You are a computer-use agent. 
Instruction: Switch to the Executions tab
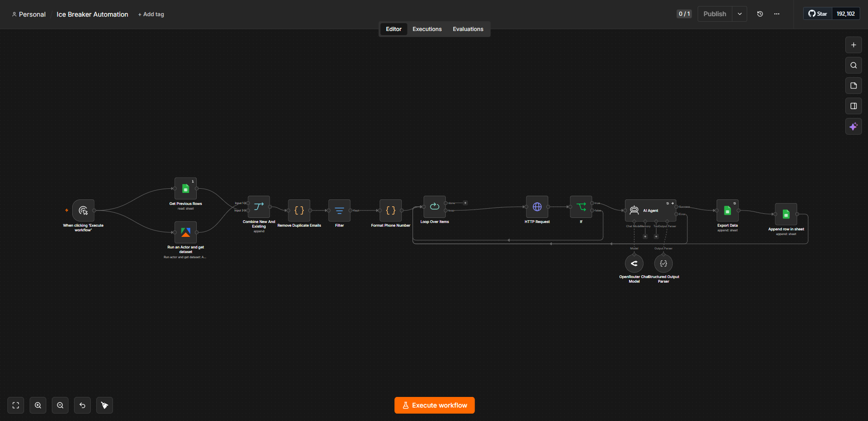tap(427, 29)
